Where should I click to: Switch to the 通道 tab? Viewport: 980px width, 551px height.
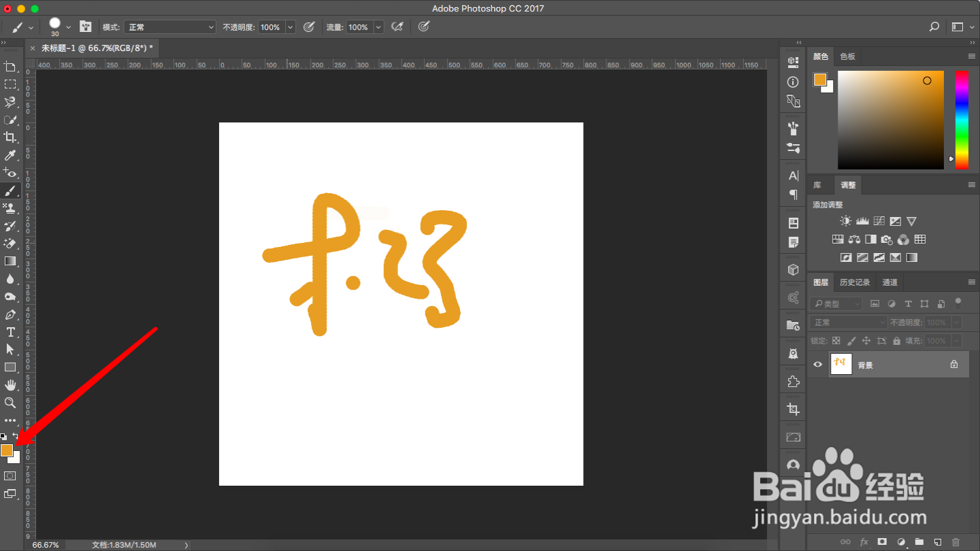pos(889,282)
